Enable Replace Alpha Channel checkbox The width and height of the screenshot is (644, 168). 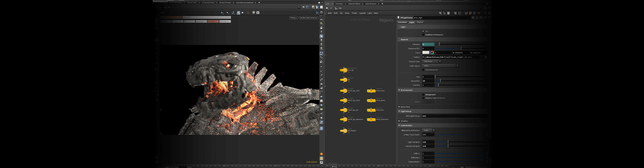(423, 98)
